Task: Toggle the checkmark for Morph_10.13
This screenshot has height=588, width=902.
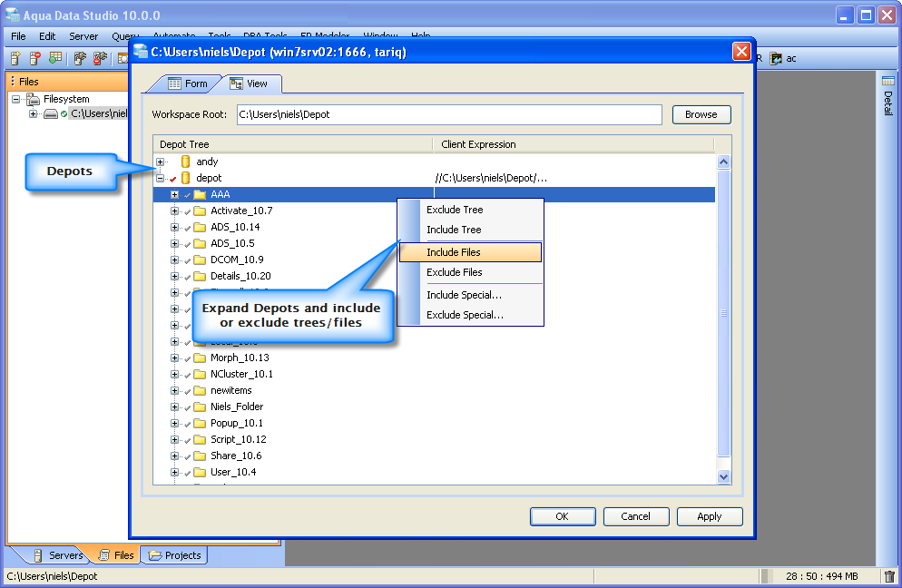Action: [x=187, y=358]
